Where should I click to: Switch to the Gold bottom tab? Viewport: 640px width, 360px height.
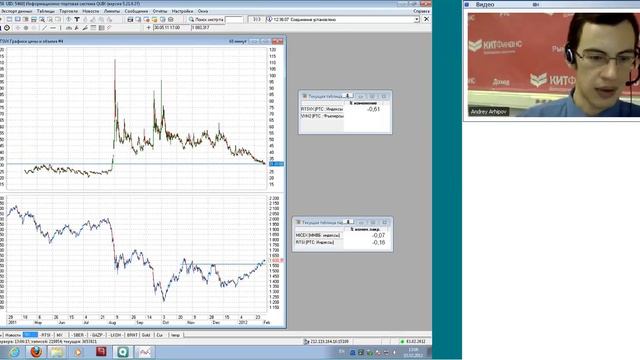click(146, 335)
